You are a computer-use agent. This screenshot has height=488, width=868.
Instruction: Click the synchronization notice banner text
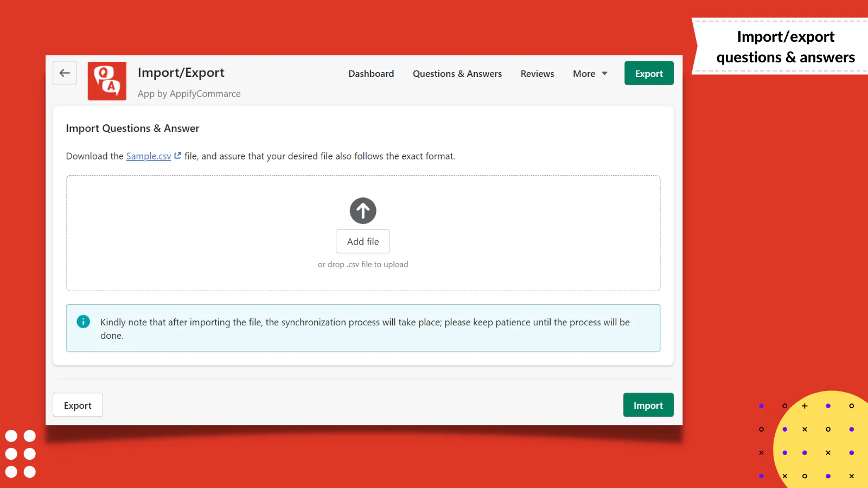click(365, 329)
